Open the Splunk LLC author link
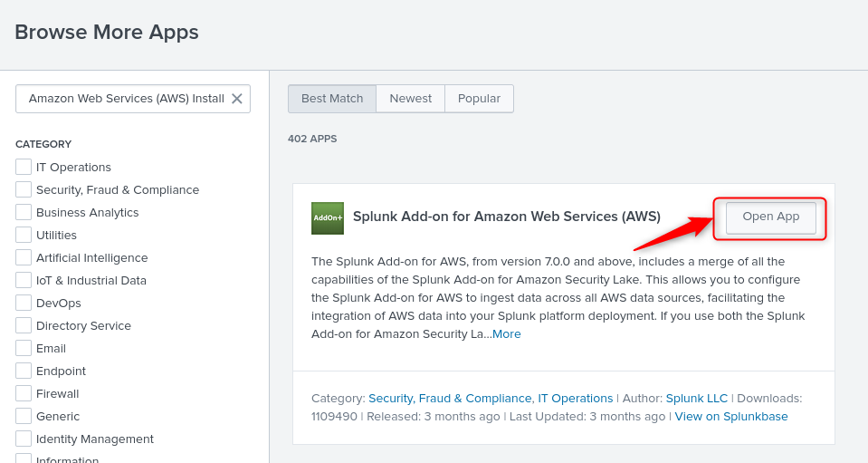This screenshot has height=463, width=868. coord(696,398)
